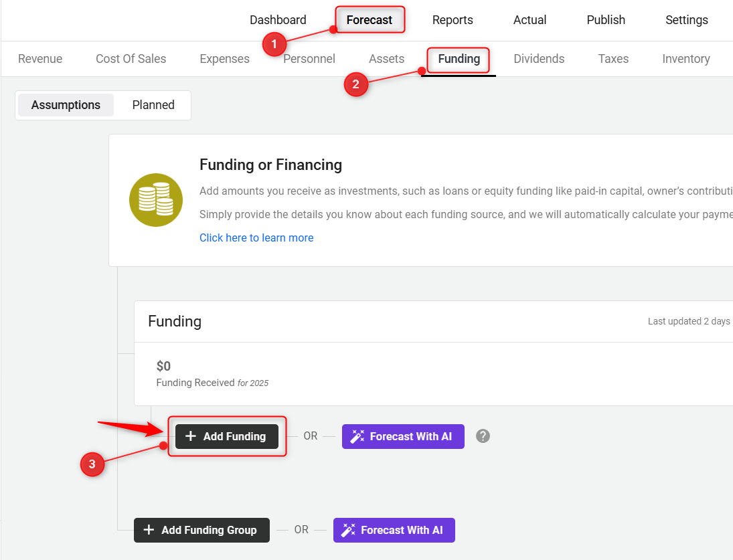733x560 pixels.
Task: Open the Inventory tab
Action: coord(685,59)
